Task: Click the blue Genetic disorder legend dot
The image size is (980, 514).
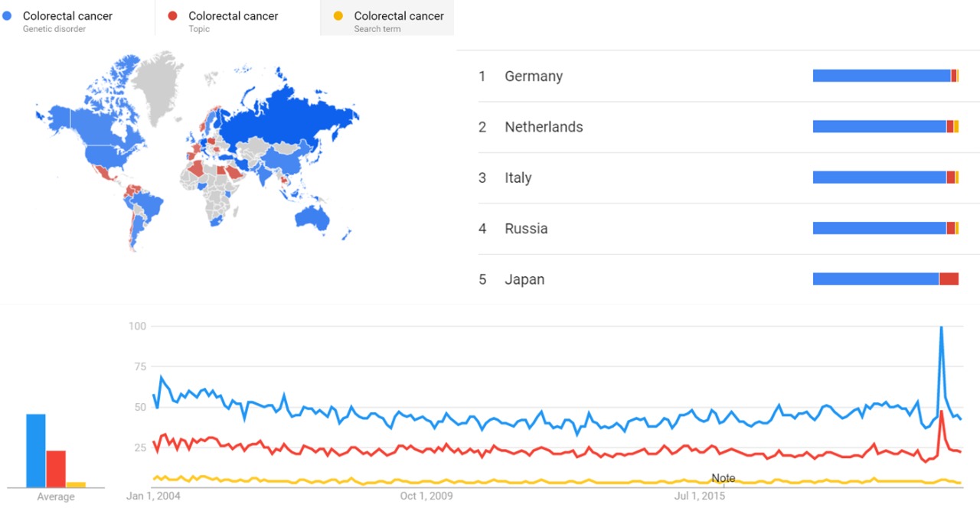Action: 8,16
